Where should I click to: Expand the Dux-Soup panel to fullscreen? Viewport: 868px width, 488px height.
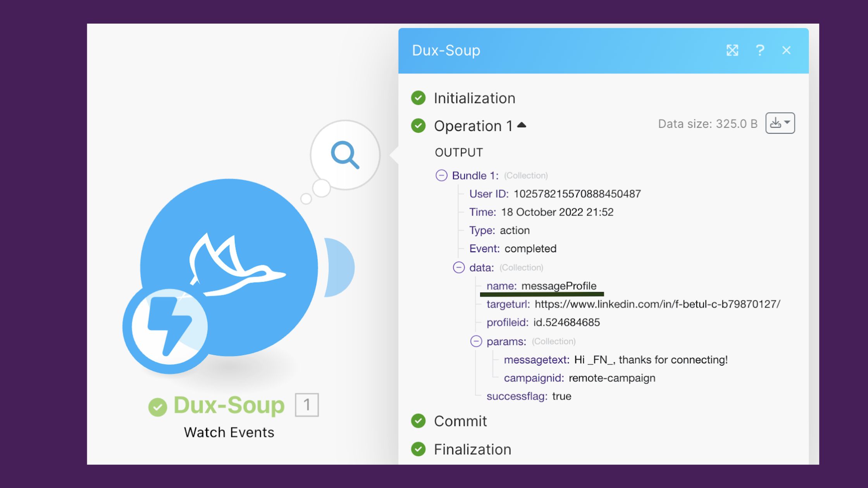[x=732, y=50]
